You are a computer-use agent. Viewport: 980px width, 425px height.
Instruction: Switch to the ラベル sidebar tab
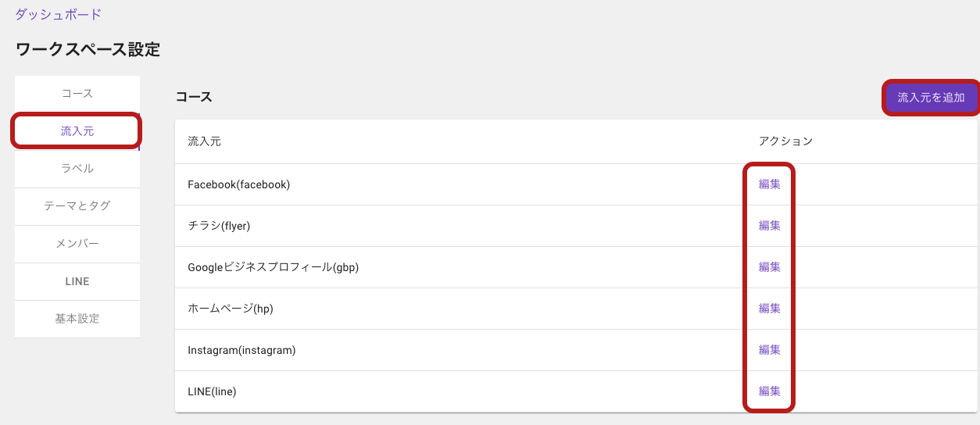pos(77,169)
